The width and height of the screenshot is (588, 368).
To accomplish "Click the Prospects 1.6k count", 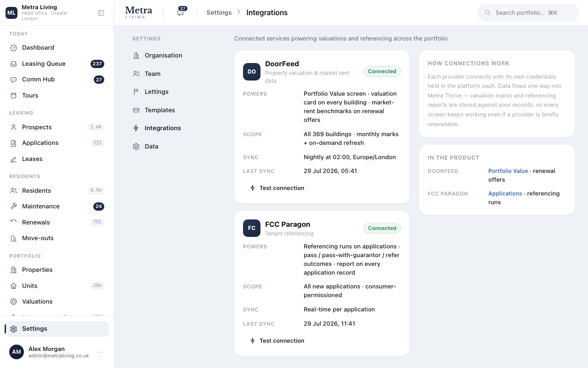I will click(96, 127).
